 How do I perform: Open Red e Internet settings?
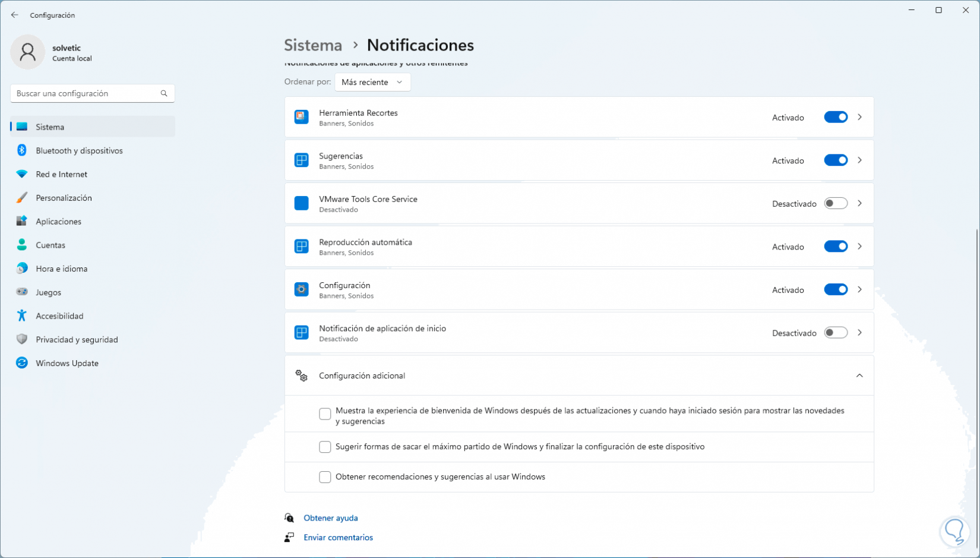61,174
